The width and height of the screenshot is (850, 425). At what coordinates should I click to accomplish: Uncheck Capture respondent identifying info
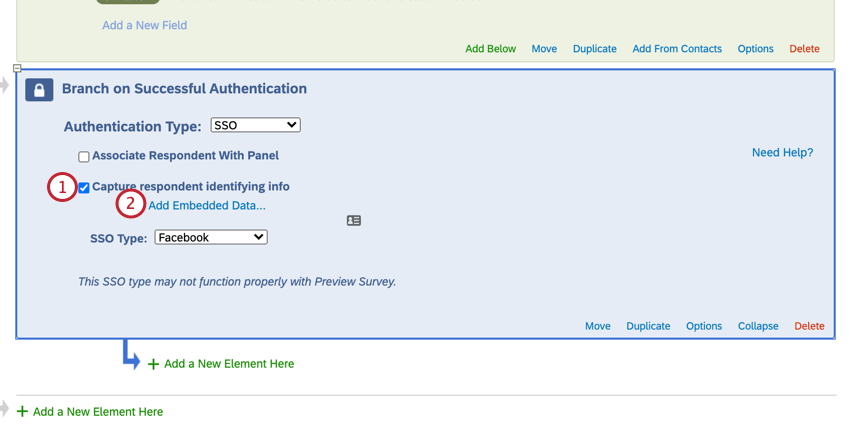pyautogui.click(x=84, y=187)
